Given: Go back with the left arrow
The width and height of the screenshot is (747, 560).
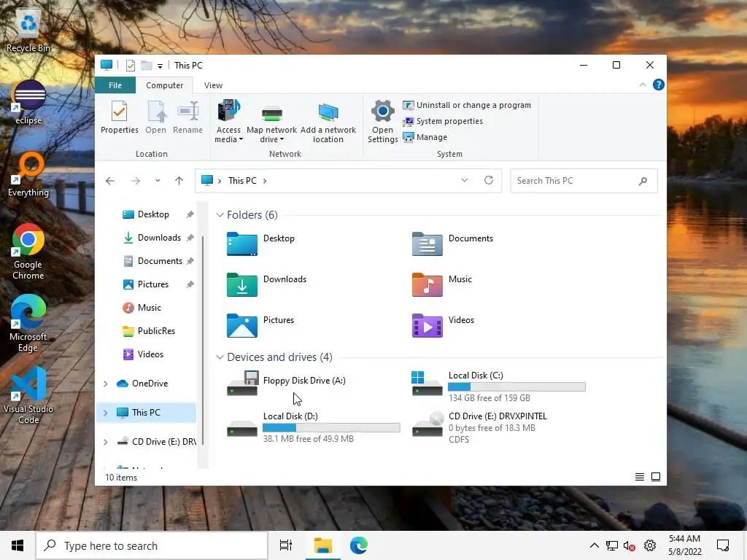Looking at the screenshot, I should click(x=110, y=181).
